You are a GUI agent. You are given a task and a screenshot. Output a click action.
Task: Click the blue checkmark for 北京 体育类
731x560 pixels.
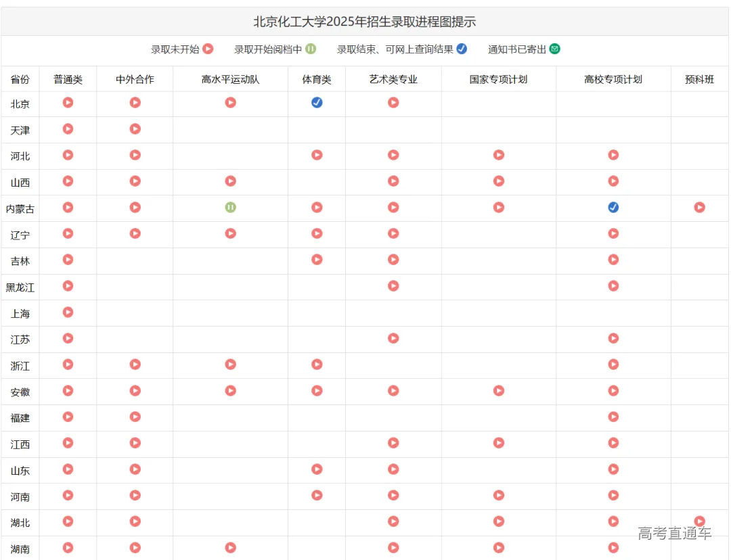(x=317, y=103)
